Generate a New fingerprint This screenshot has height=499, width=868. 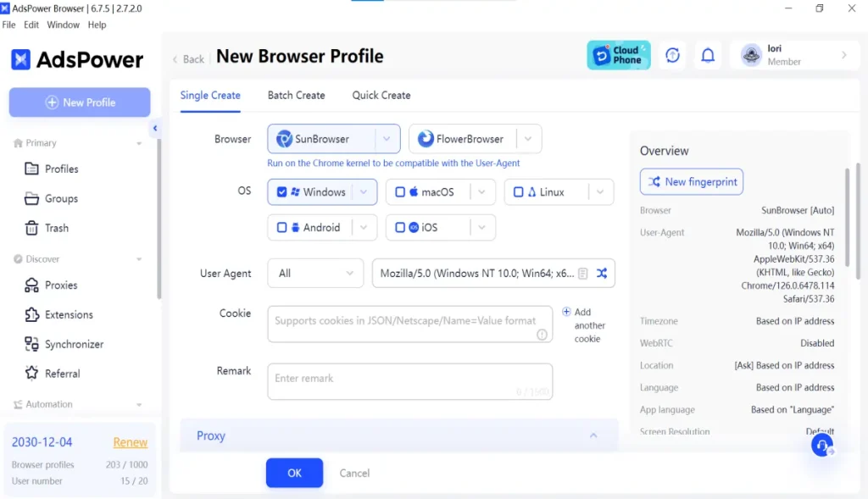692,182
